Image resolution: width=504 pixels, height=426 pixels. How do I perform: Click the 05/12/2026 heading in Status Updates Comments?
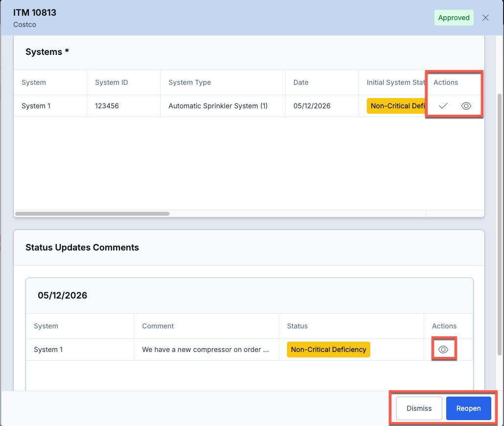click(62, 296)
